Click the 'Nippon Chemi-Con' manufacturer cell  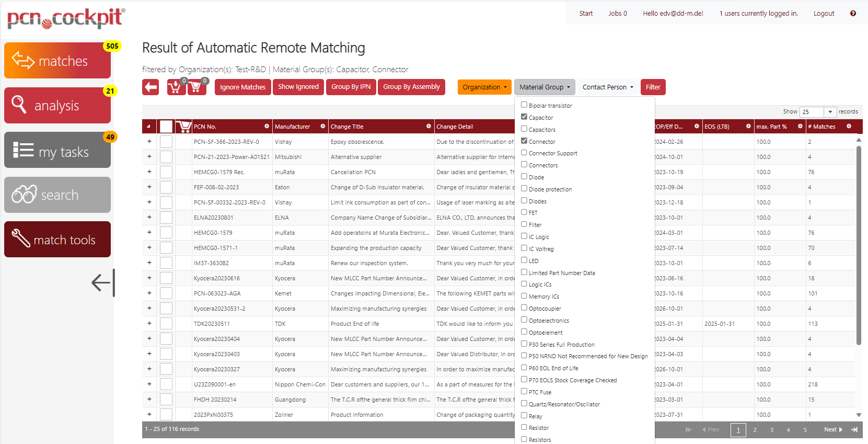pyautogui.click(x=300, y=384)
